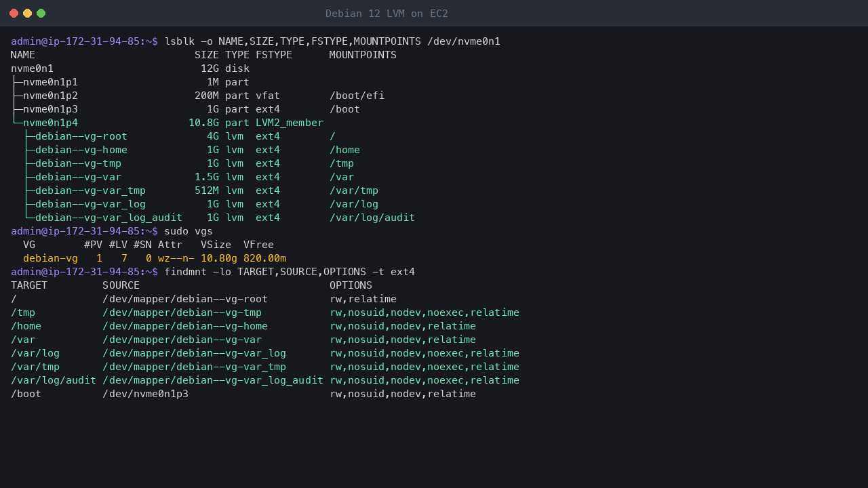Click /dev/mapper/debian--vg-tmp source path
This screenshot has height=488, width=868.
(x=182, y=312)
